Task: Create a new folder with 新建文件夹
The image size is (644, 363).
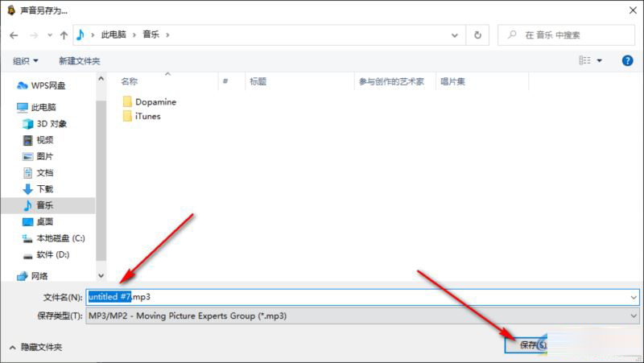Action: click(79, 61)
